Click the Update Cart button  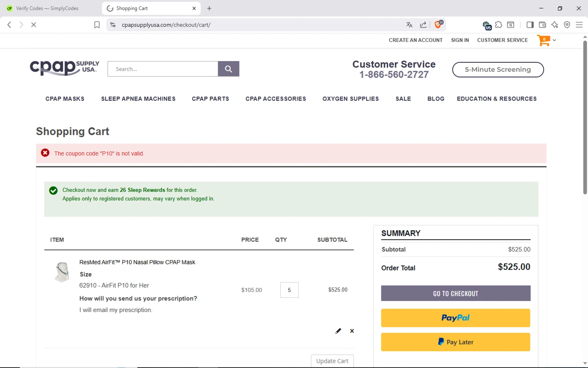tap(332, 361)
